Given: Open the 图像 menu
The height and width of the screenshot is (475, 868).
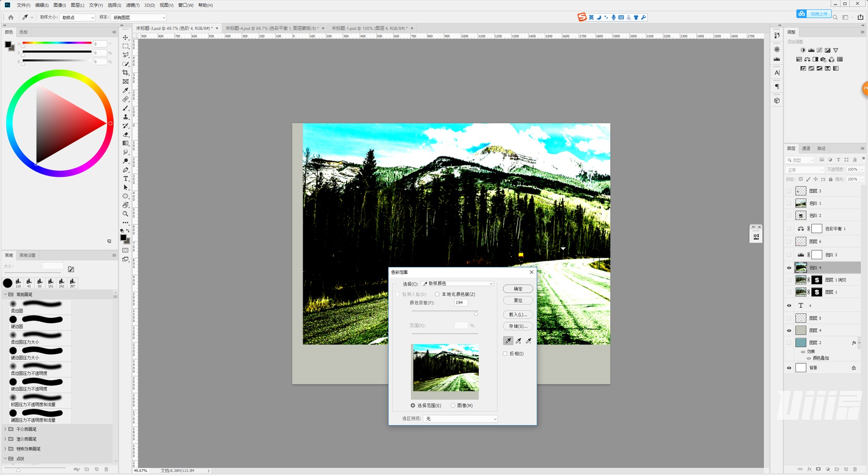Looking at the screenshot, I should tap(60, 5).
